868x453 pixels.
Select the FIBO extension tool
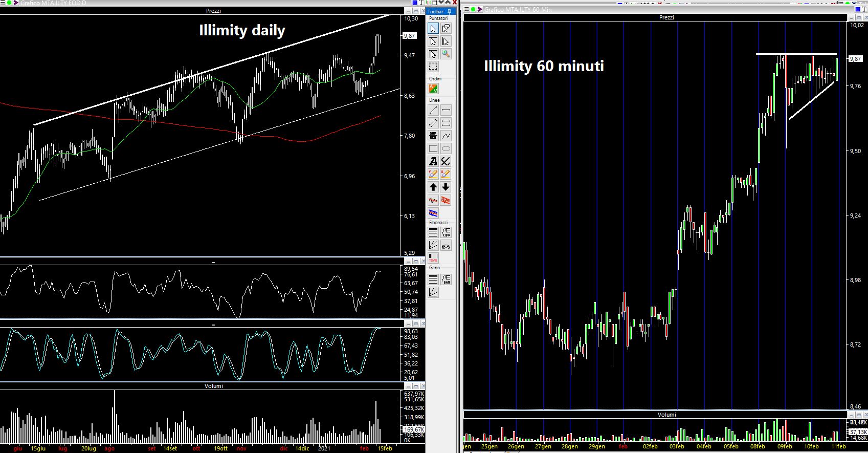click(x=446, y=232)
